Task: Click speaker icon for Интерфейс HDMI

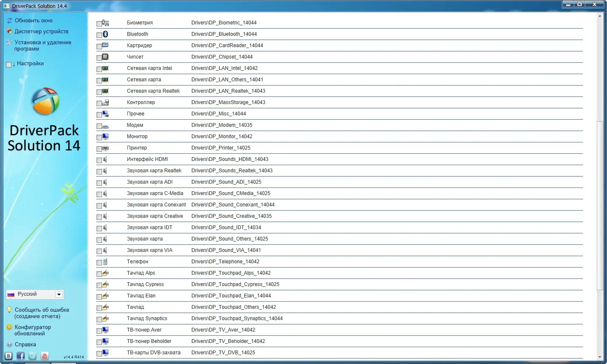Action: click(105, 159)
